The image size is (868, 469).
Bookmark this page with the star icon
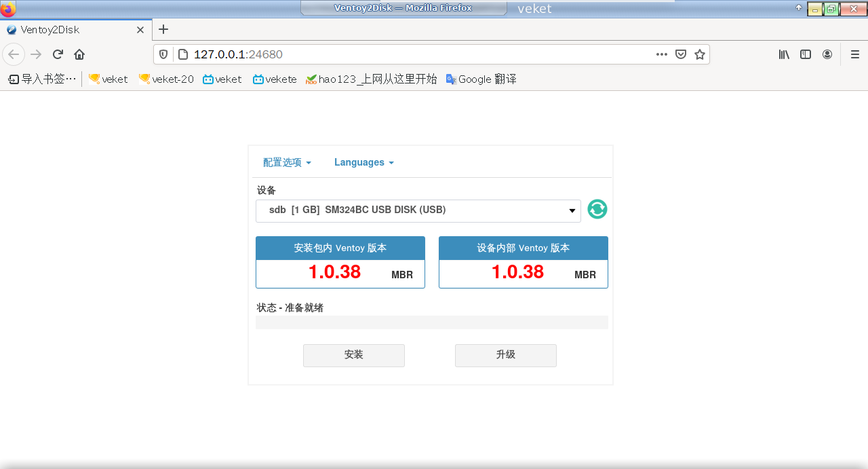point(700,54)
